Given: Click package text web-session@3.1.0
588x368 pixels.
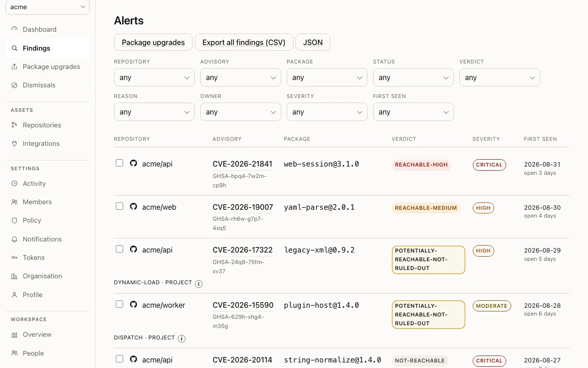Looking at the screenshot, I should (x=322, y=164).
